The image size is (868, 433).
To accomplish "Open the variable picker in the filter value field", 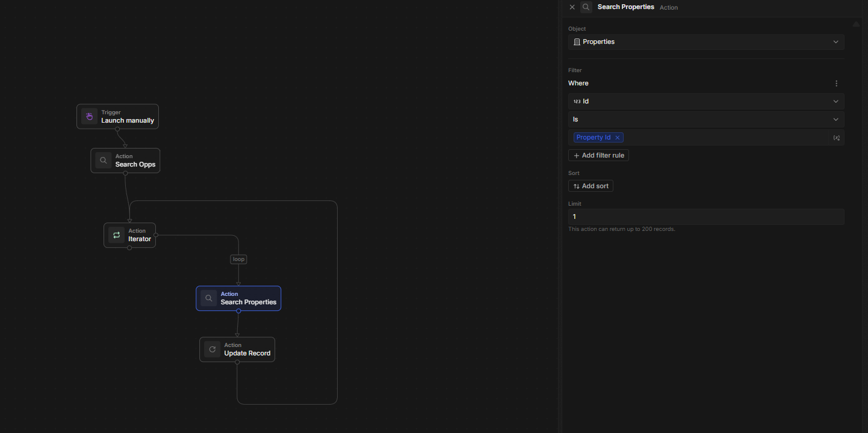I will (836, 138).
